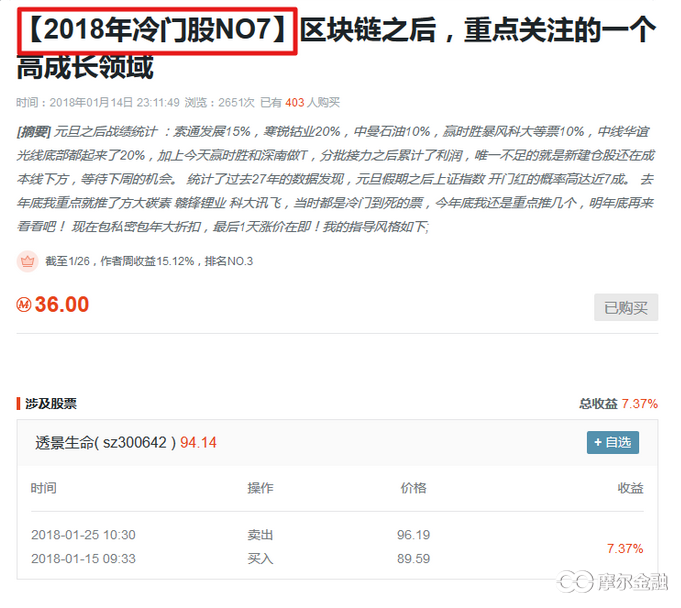Click the stock name 透景生命( sz300642 )
The height and width of the screenshot is (608, 681).
click(105, 443)
